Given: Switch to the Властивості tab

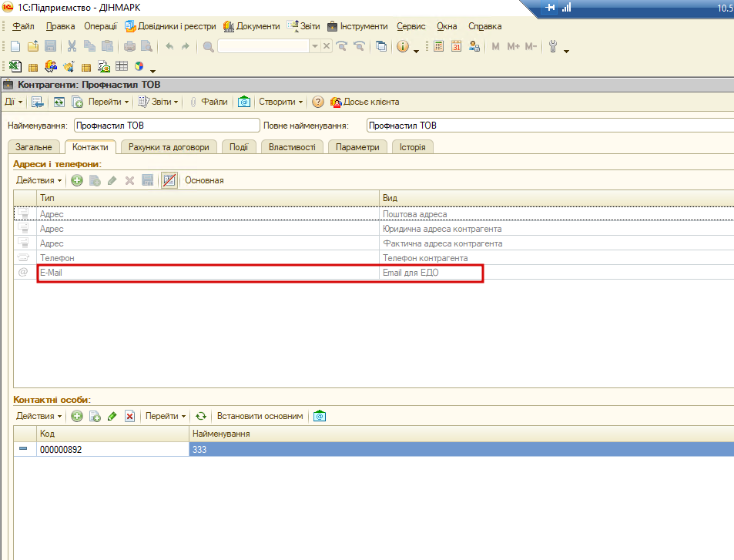Looking at the screenshot, I should (x=292, y=147).
